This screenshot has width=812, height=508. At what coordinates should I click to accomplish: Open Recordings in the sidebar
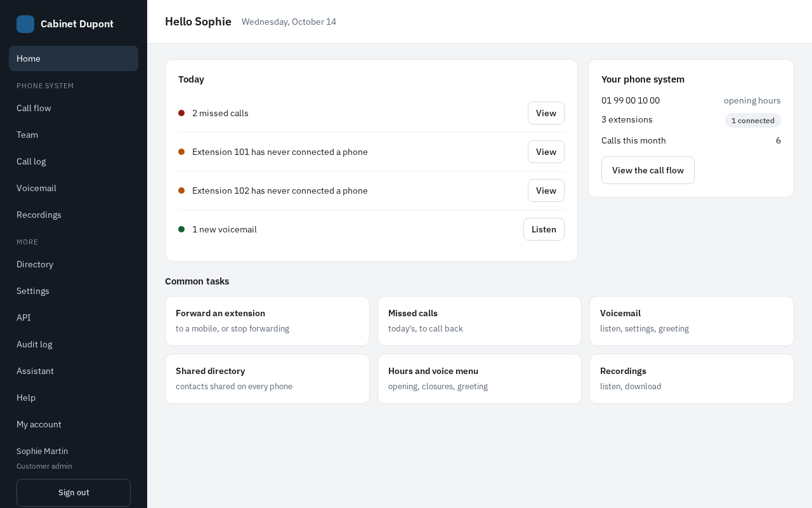(74, 215)
